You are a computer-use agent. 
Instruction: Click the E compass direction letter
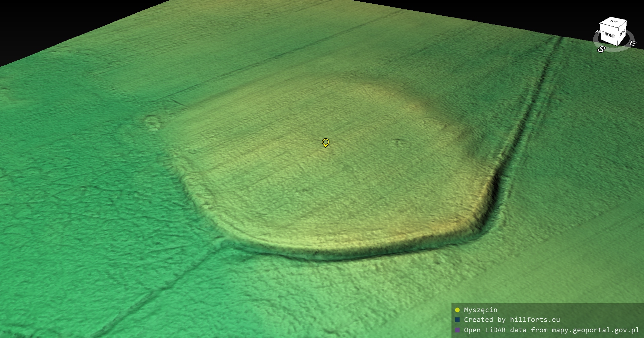632,43
